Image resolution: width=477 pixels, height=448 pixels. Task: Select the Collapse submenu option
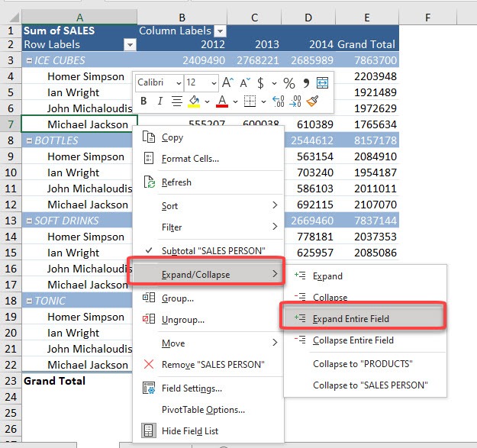point(365,297)
